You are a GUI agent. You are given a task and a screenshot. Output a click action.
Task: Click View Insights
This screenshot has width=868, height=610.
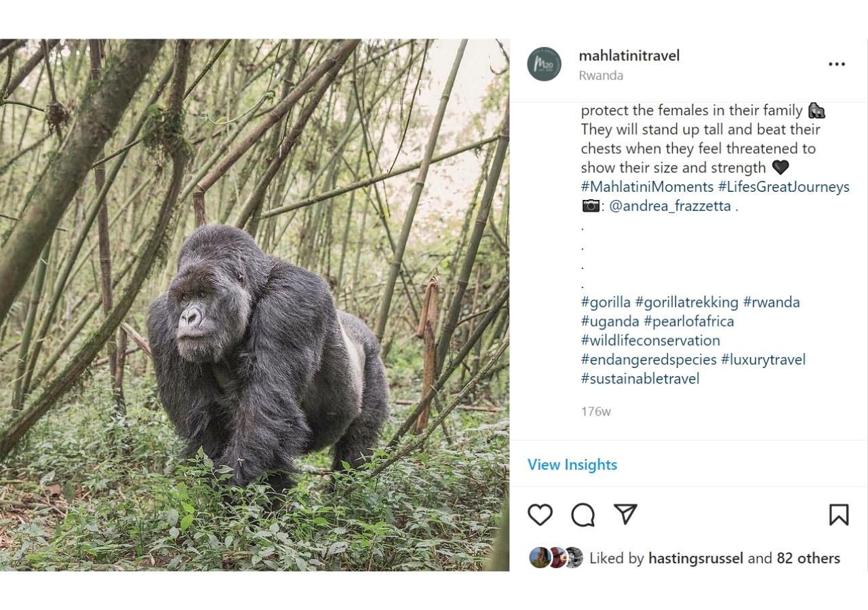[572, 465]
